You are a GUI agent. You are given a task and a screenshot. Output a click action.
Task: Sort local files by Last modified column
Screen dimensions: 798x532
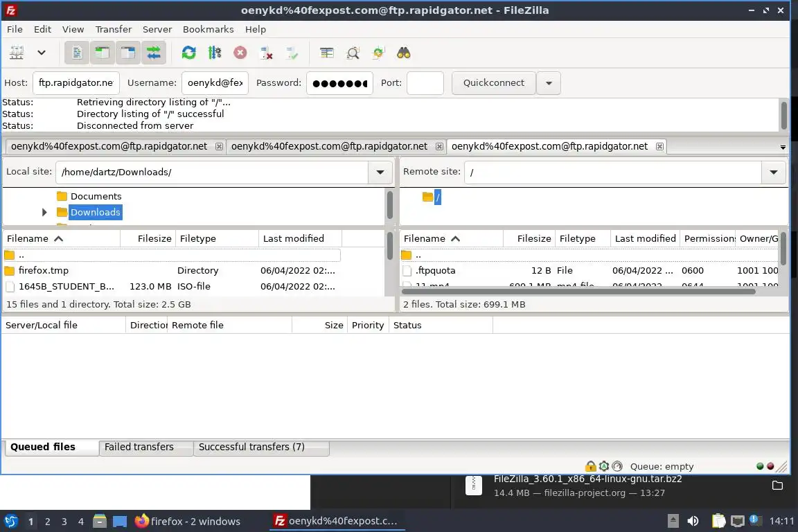tap(300, 239)
